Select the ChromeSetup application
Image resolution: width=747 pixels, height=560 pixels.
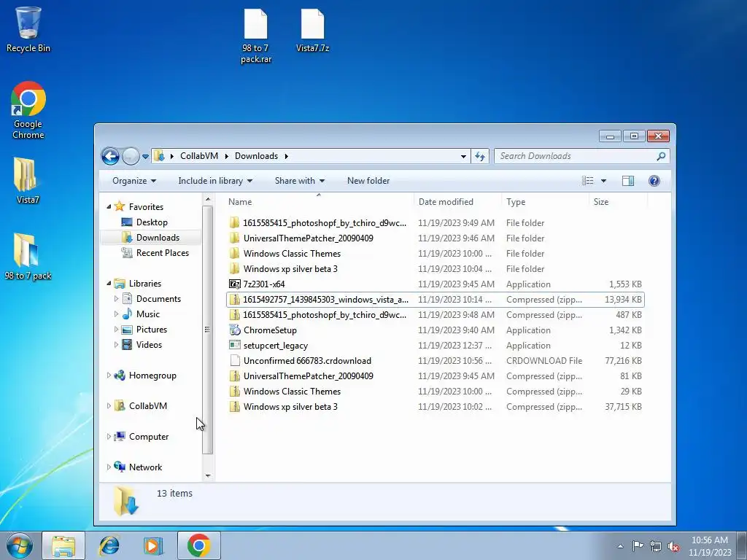435,330
